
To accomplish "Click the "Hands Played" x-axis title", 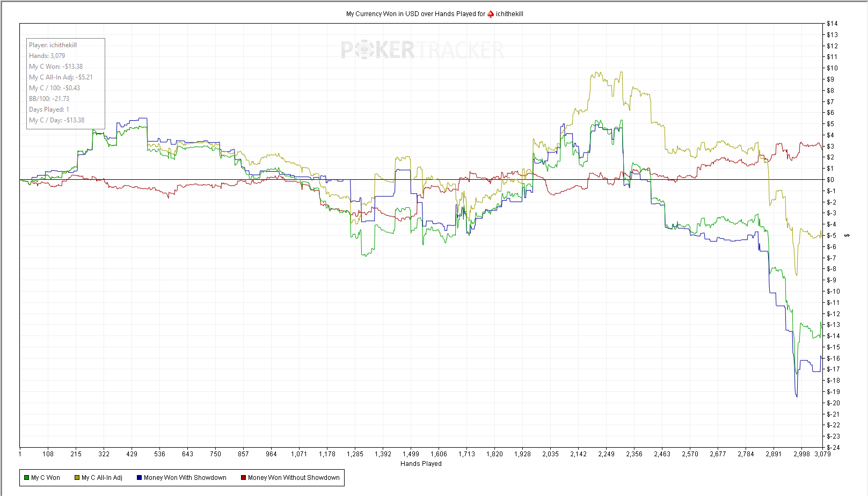I will (421, 464).
